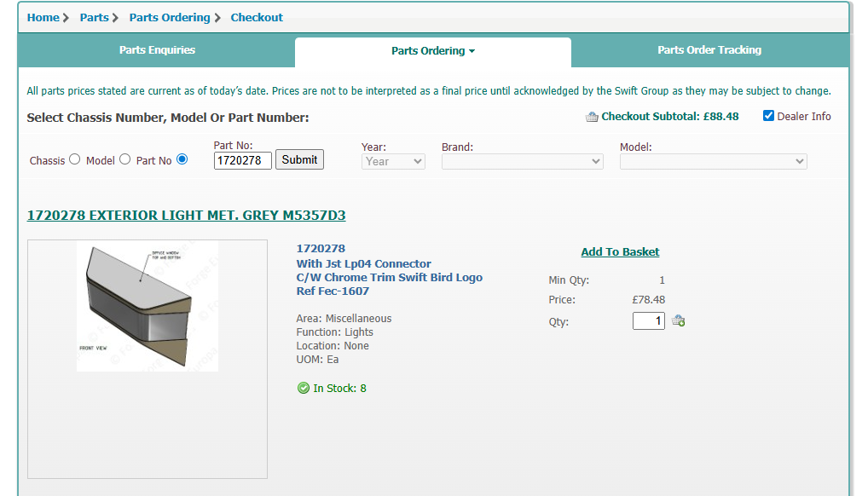Select the Model radio button
The height and width of the screenshot is (496, 868).
coord(125,159)
